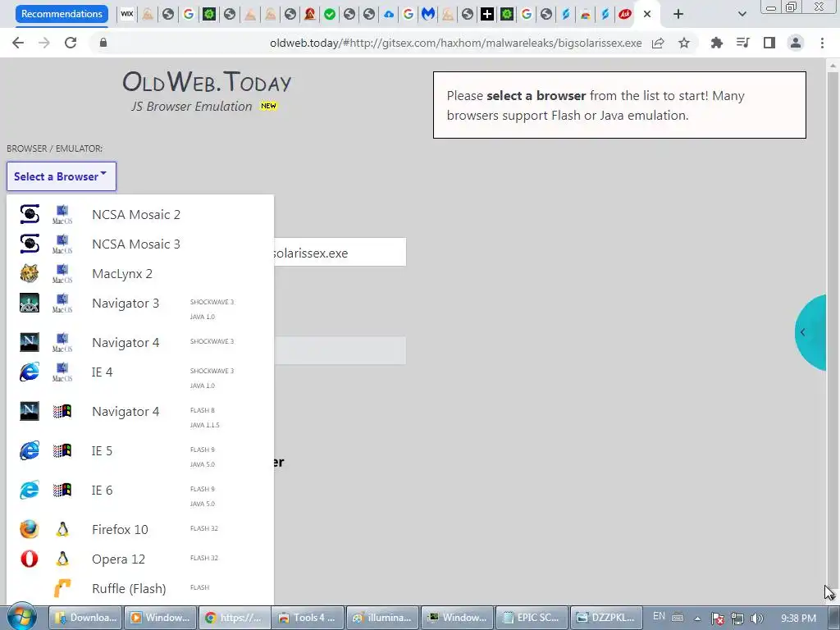Select IE 4 for Mac OS
The image size is (840, 630).
(139, 377)
